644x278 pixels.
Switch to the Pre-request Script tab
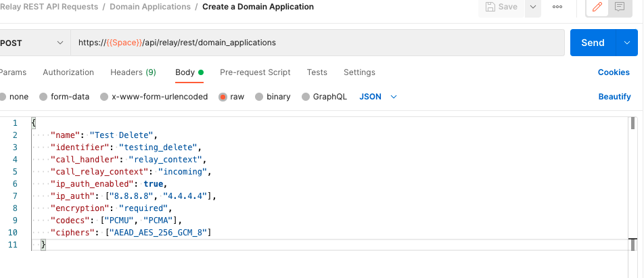point(255,72)
